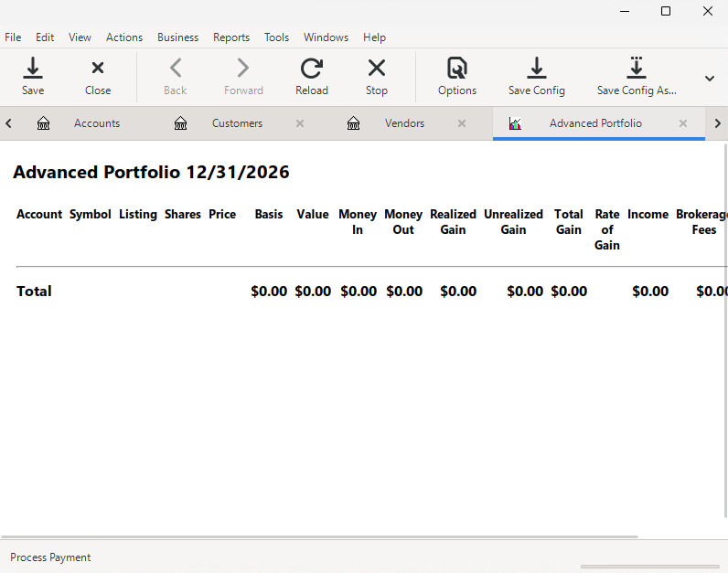Open the Tools menu

tap(276, 37)
